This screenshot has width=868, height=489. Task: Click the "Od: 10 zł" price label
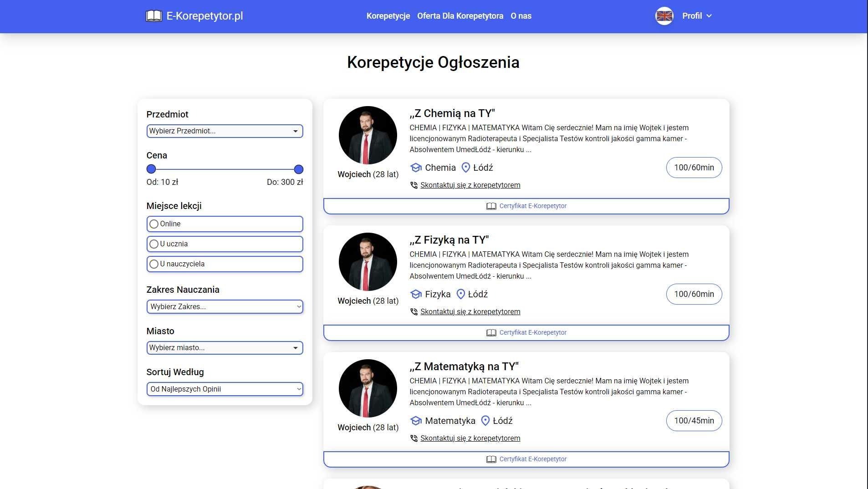pyautogui.click(x=162, y=182)
